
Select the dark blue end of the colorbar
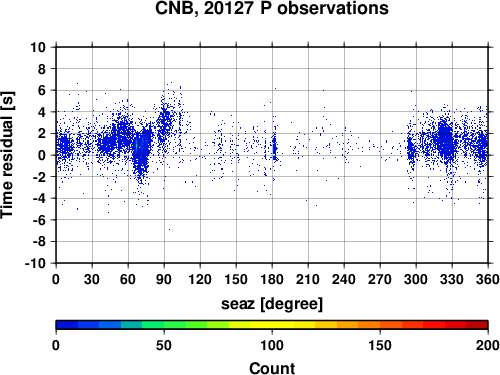tap(67, 325)
